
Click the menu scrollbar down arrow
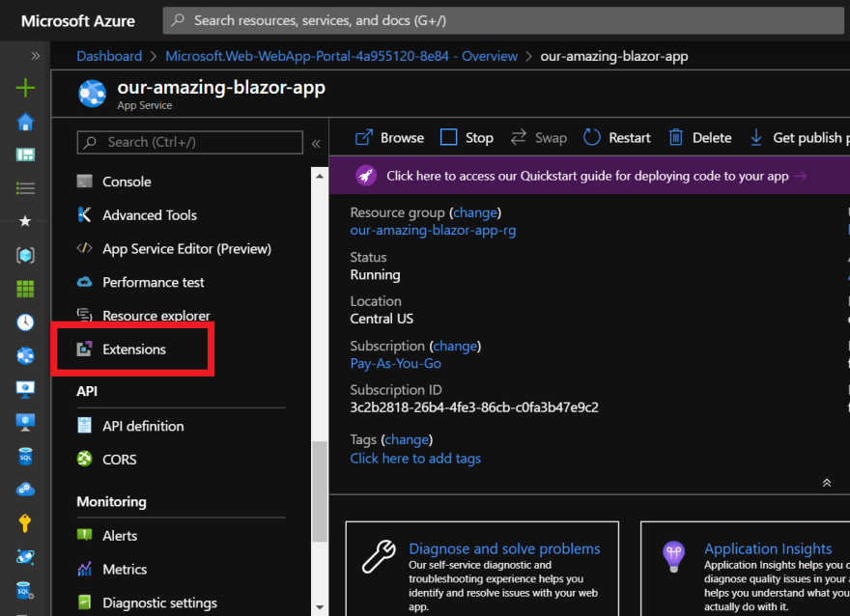(320, 607)
